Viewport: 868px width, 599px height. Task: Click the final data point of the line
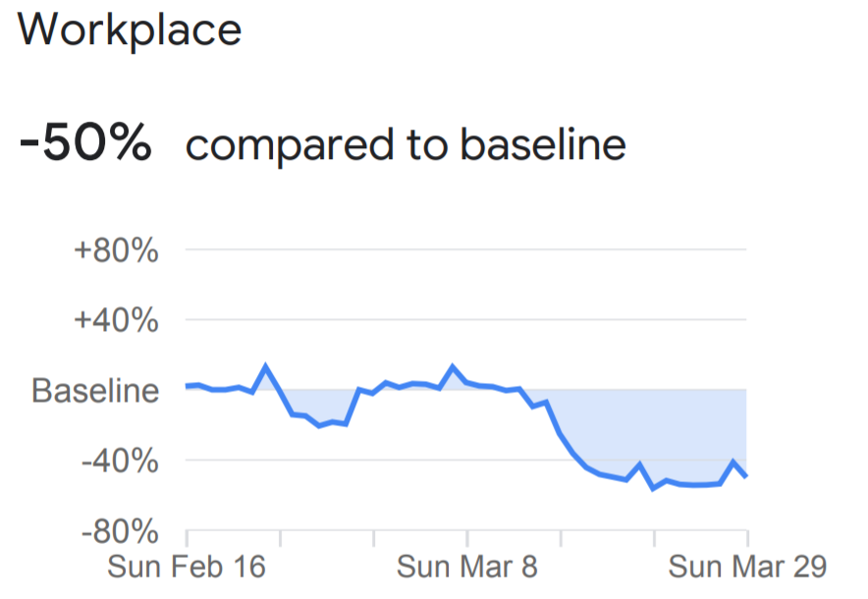pos(747,477)
